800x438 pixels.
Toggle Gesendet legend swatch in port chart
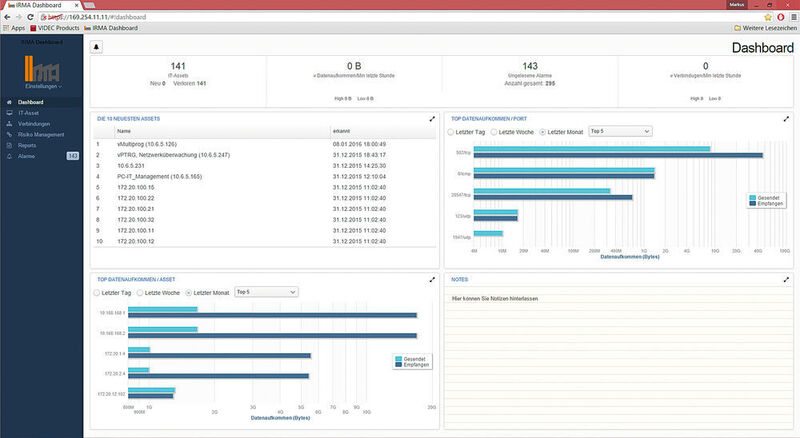752,198
